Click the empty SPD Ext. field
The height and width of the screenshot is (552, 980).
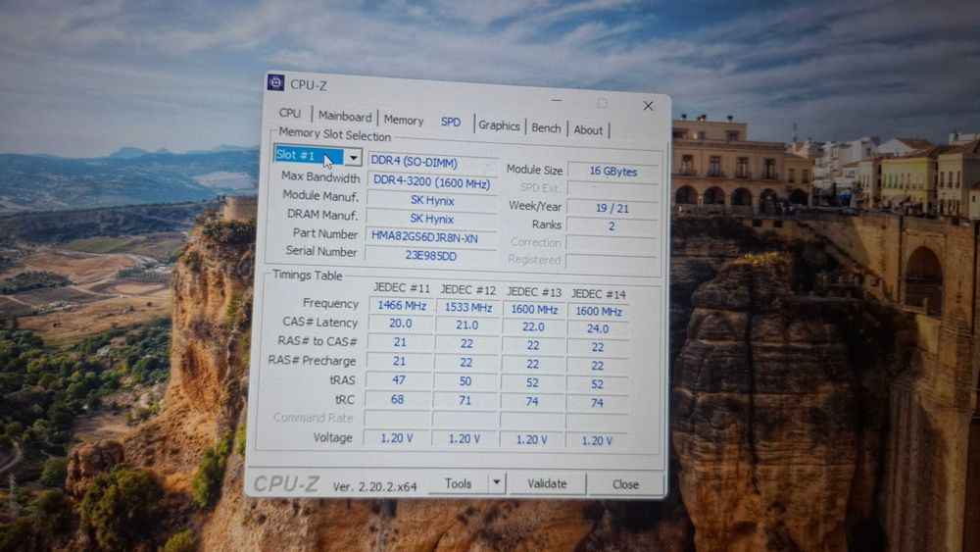pyautogui.click(x=612, y=189)
